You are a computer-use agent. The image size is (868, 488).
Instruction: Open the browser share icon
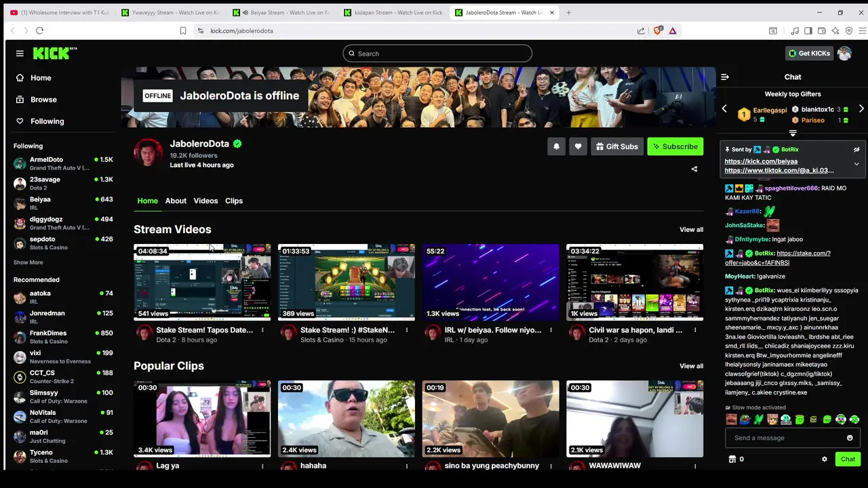tap(641, 30)
